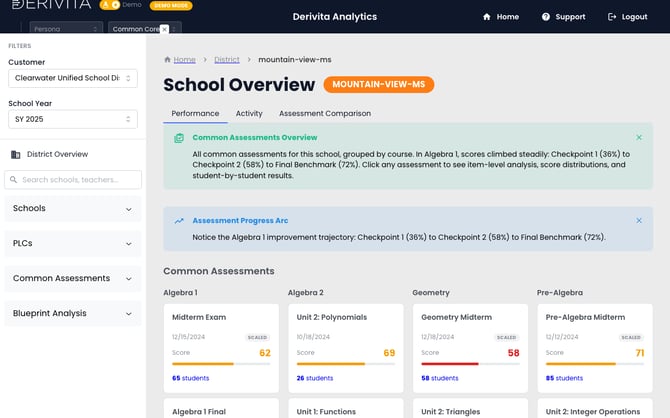Open the Algebra 1 Final card
Image resolution: width=670 pixels, height=418 pixels.
tap(221, 408)
